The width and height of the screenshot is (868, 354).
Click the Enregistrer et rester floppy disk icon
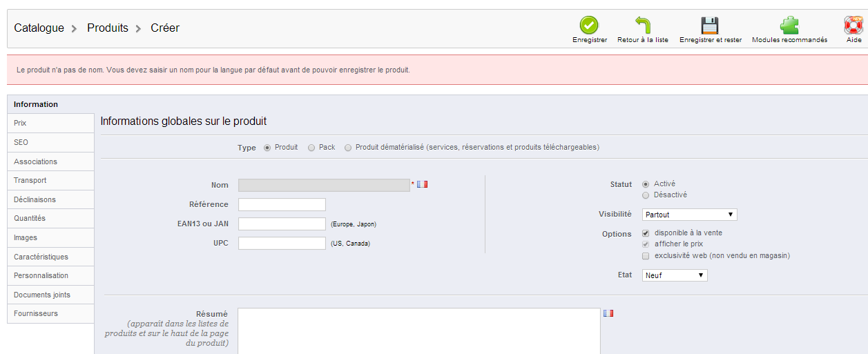pos(710,26)
